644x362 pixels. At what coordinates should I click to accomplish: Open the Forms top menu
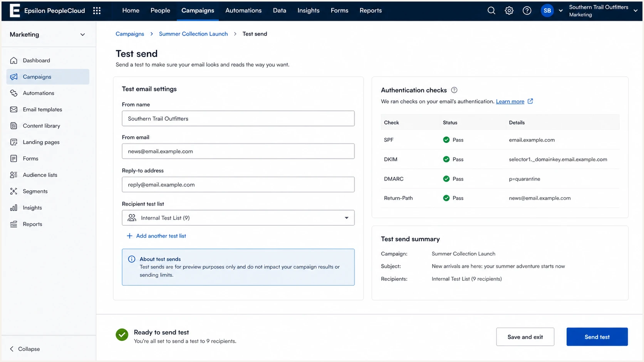(339, 10)
